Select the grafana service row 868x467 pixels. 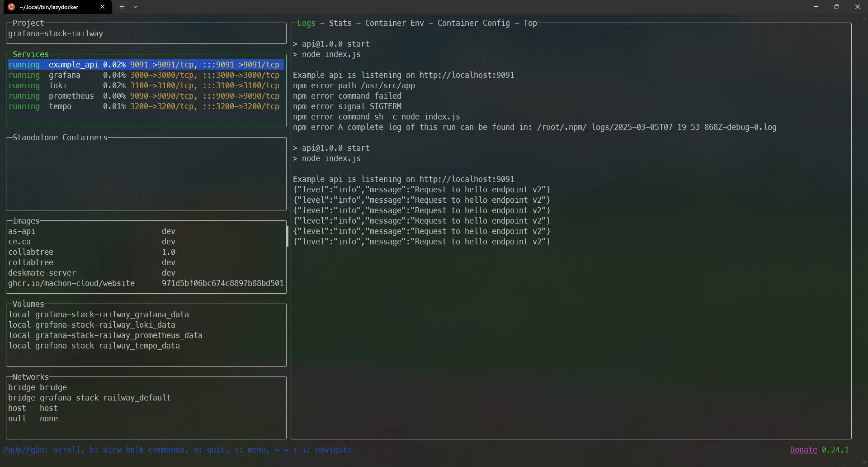[146, 75]
